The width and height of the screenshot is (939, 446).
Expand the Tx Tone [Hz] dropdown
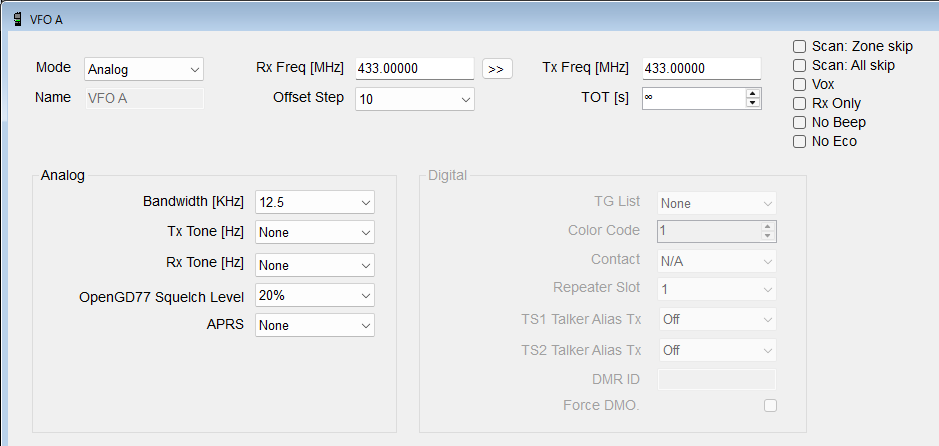click(x=314, y=232)
